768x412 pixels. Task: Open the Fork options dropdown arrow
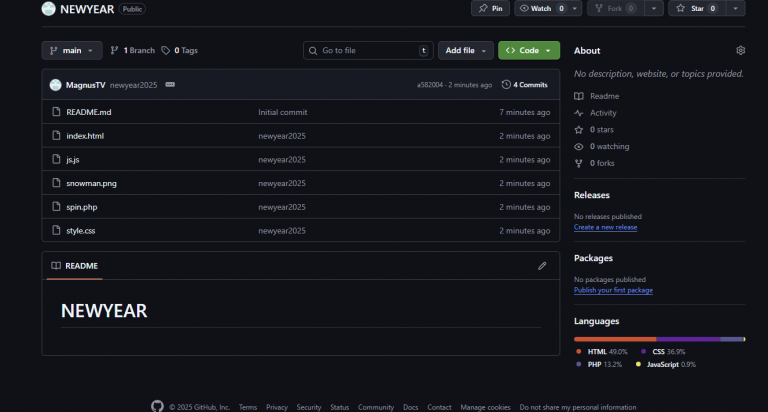(x=654, y=8)
